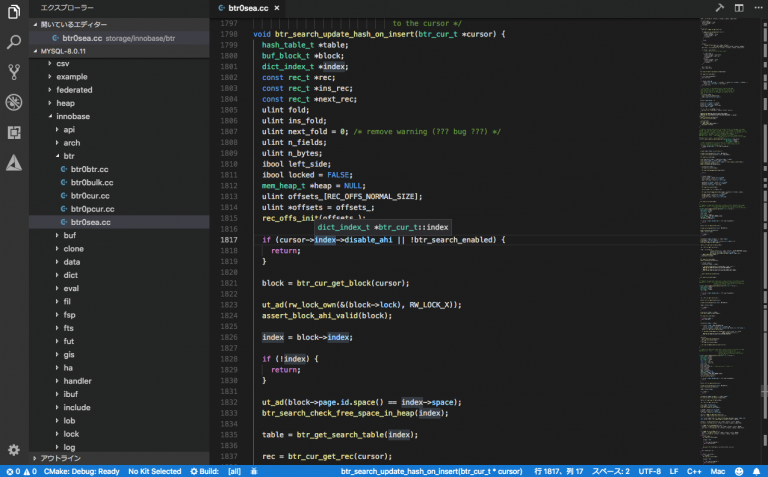
Task: Change the UTF-8 encoding in status bar
Action: pyautogui.click(x=650, y=471)
